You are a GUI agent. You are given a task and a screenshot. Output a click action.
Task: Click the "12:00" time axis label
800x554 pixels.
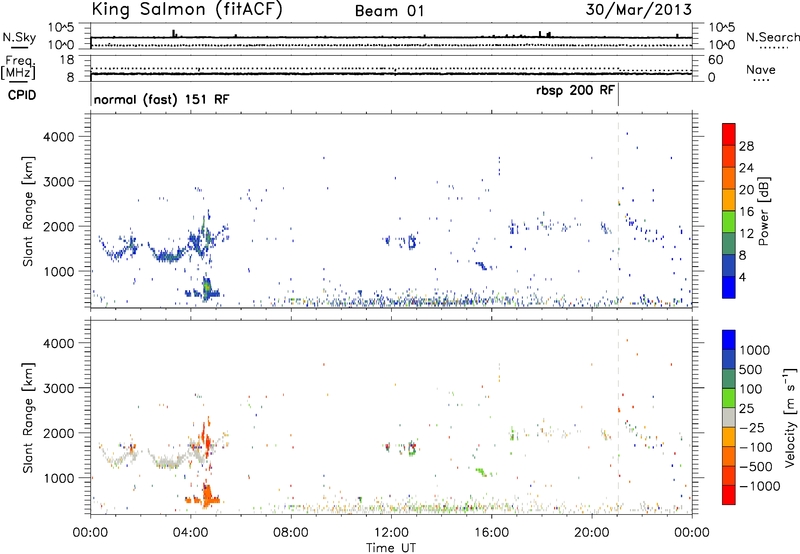pyautogui.click(x=391, y=533)
